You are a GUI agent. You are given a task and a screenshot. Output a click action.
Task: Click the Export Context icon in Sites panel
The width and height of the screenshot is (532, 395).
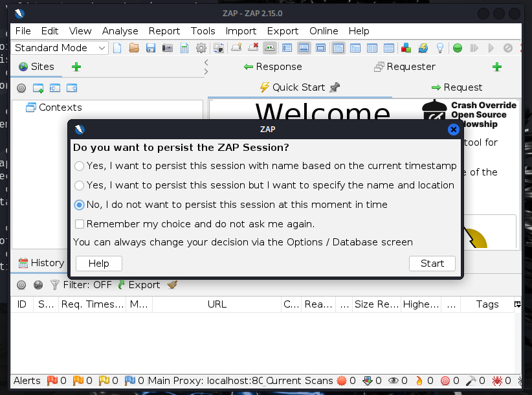click(x=72, y=88)
